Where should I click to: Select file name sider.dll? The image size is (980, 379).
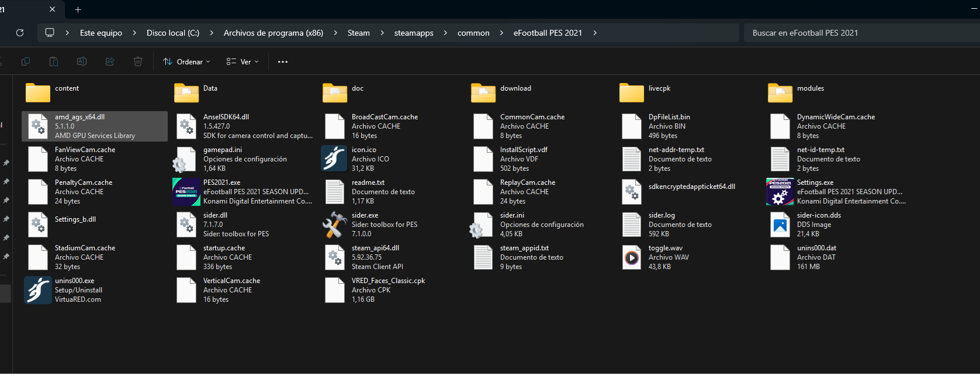[x=215, y=215]
